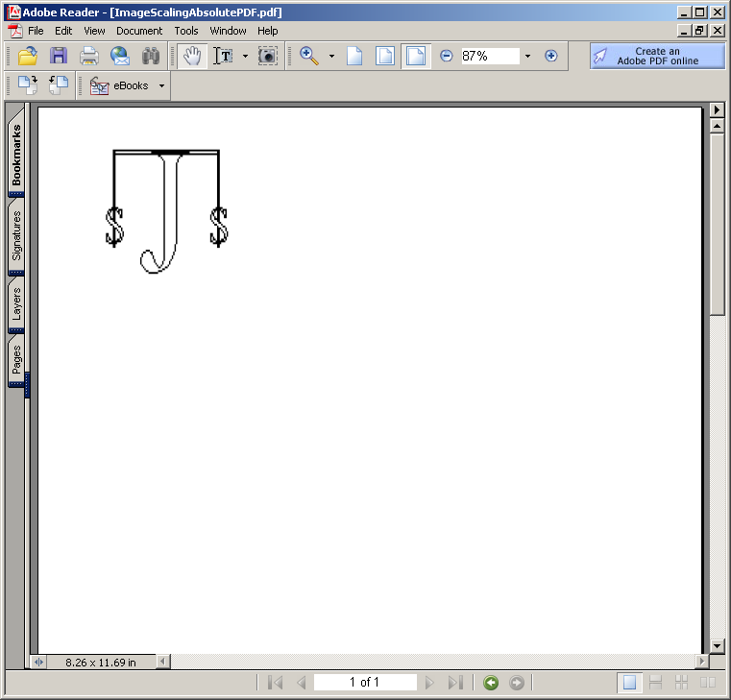Switch to Continuous page layout
731x700 pixels.
point(655,683)
